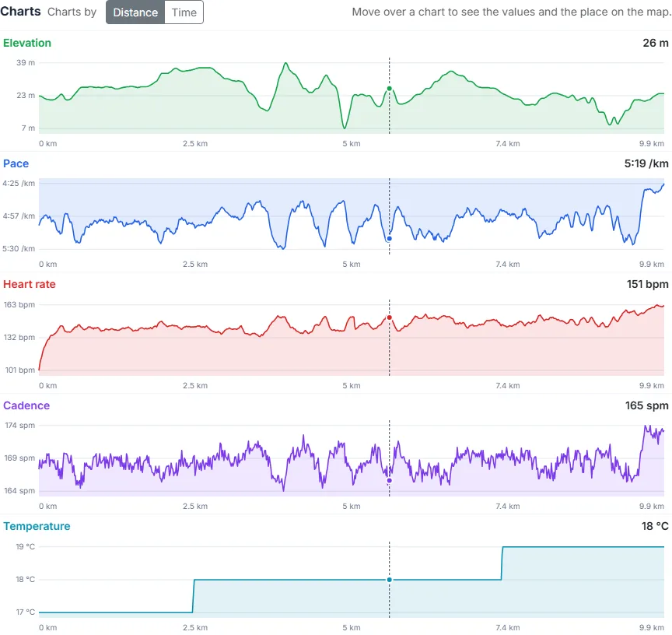Click the 101 bpm axis label

[x=19, y=370]
